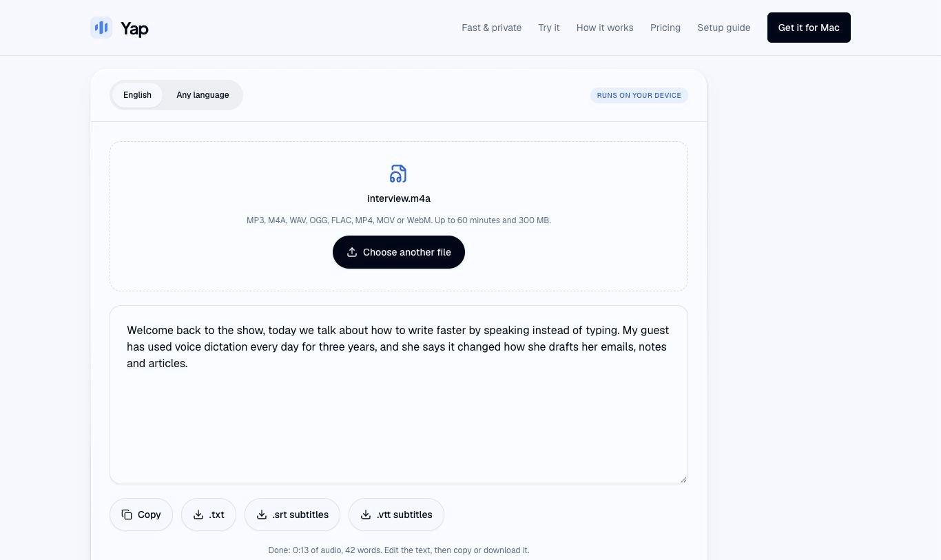
Task: Select the English language mode
Action: [x=137, y=95]
